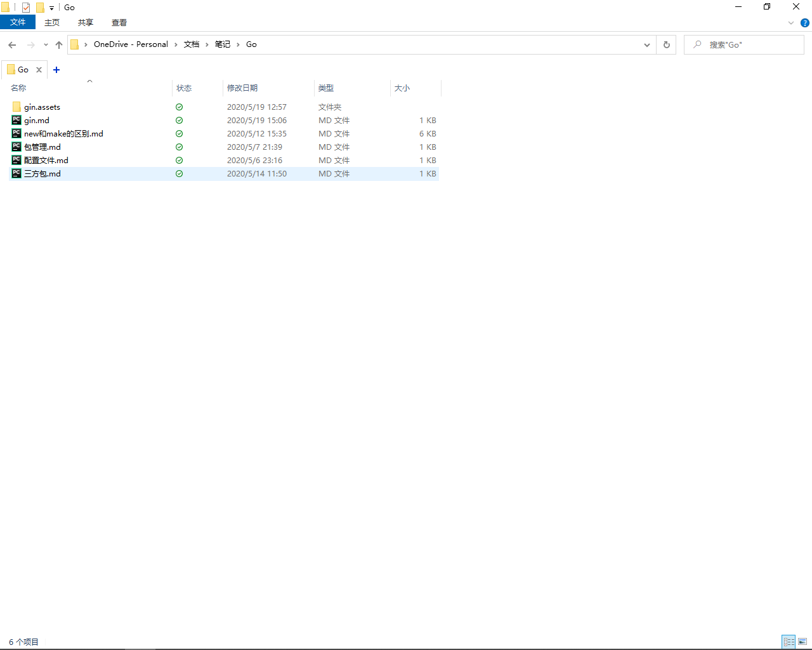Click Go in the breadcrumb path
The height and width of the screenshot is (650, 812).
(x=251, y=44)
